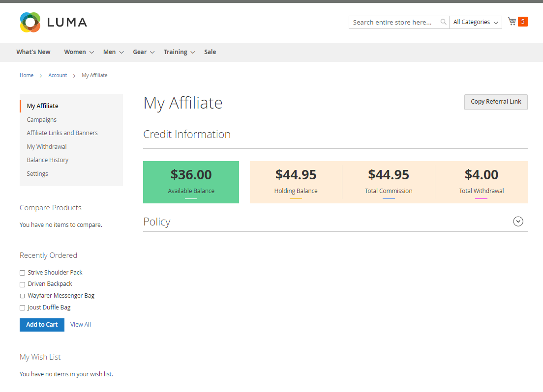The image size is (543, 392).
Task: Open the View All link
Action: (x=81, y=325)
